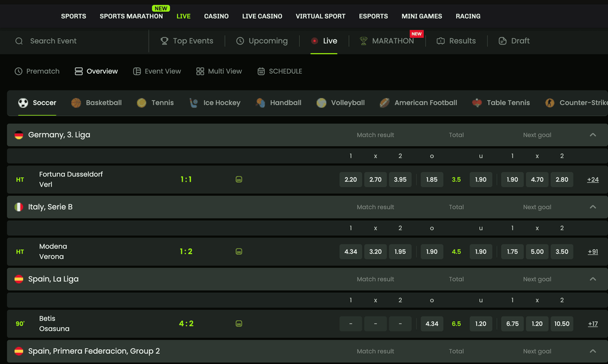Pick Modena-Verona draw at 3.20
Viewport: 608px width, 364px height.
pyautogui.click(x=375, y=252)
